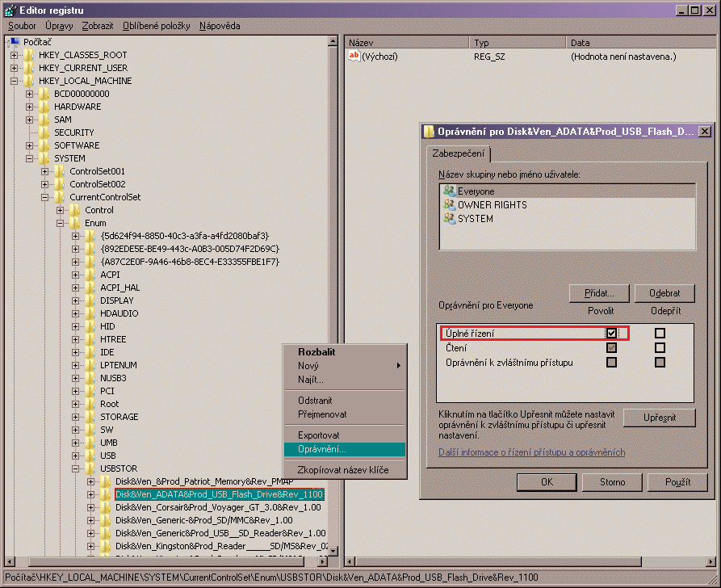Click the SOFTWARE key folder icon
The image size is (721, 588).
click(44, 145)
